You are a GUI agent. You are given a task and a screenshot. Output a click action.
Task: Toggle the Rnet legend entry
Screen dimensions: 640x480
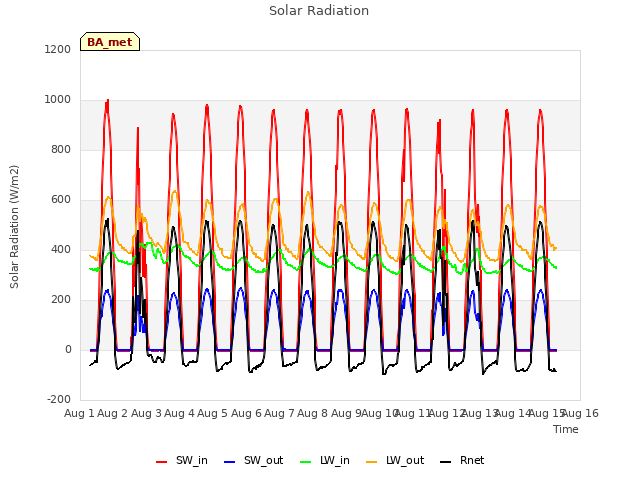(x=462, y=461)
